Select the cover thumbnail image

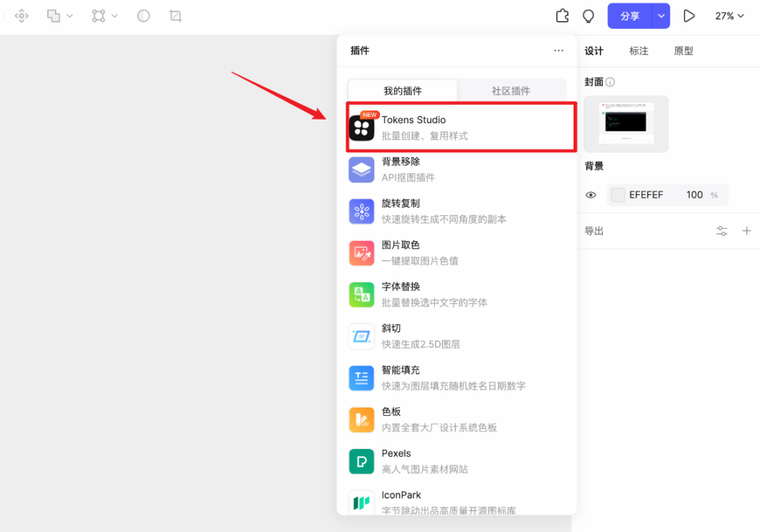click(x=626, y=124)
